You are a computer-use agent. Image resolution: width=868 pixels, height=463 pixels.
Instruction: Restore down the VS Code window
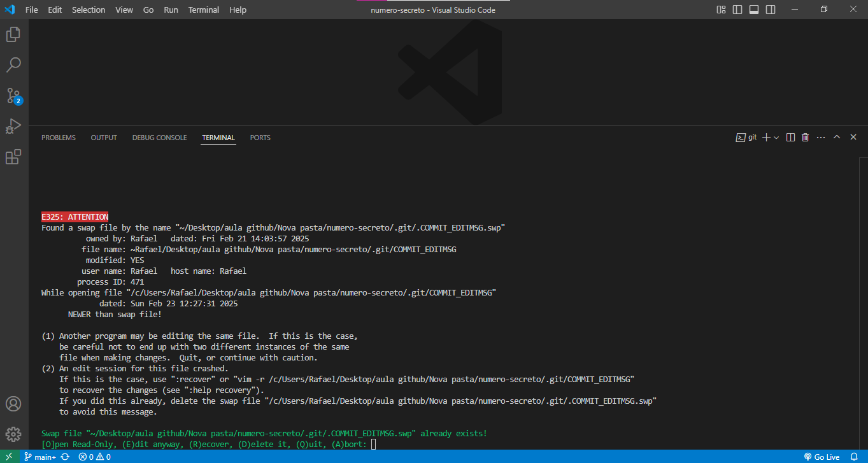click(x=824, y=10)
